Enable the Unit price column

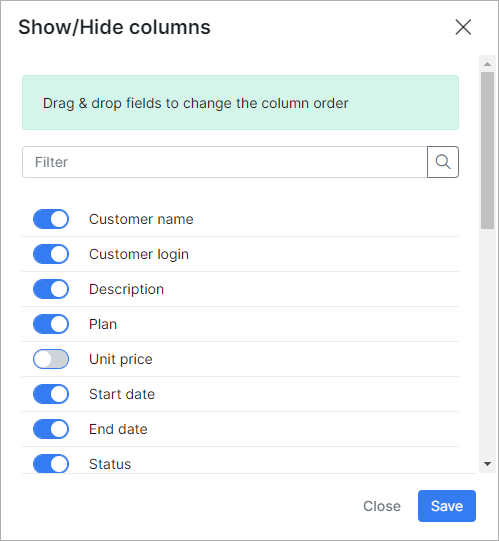click(x=51, y=359)
